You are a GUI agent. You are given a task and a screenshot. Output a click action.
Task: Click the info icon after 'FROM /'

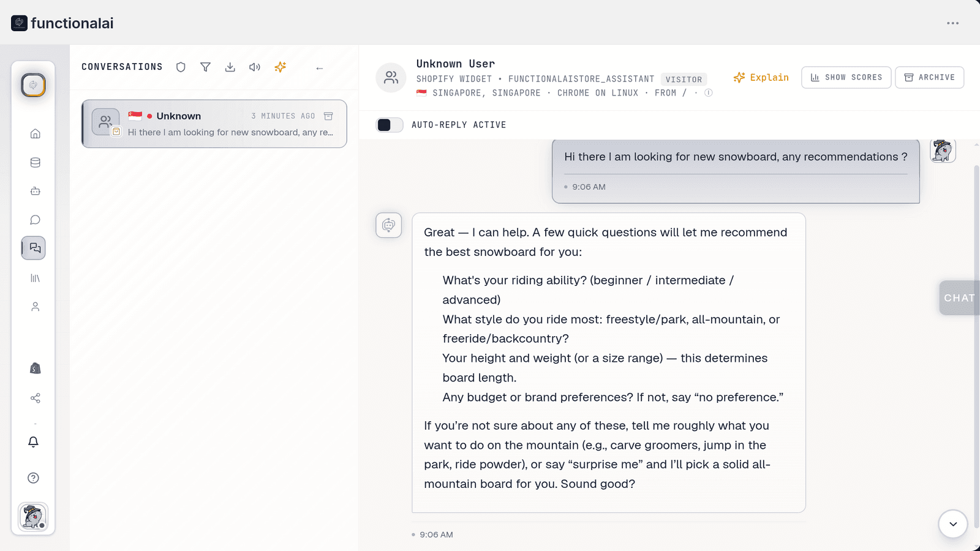tap(708, 93)
